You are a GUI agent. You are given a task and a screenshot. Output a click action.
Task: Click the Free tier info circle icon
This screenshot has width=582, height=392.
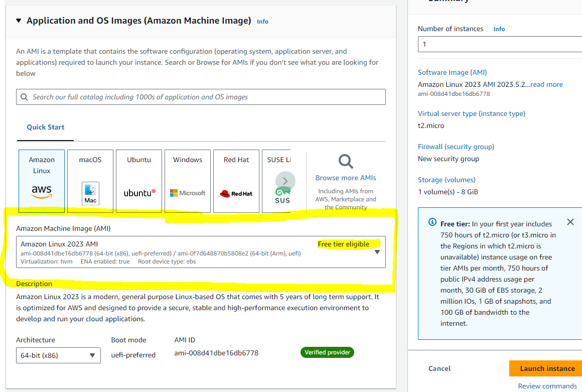(x=432, y=222)
